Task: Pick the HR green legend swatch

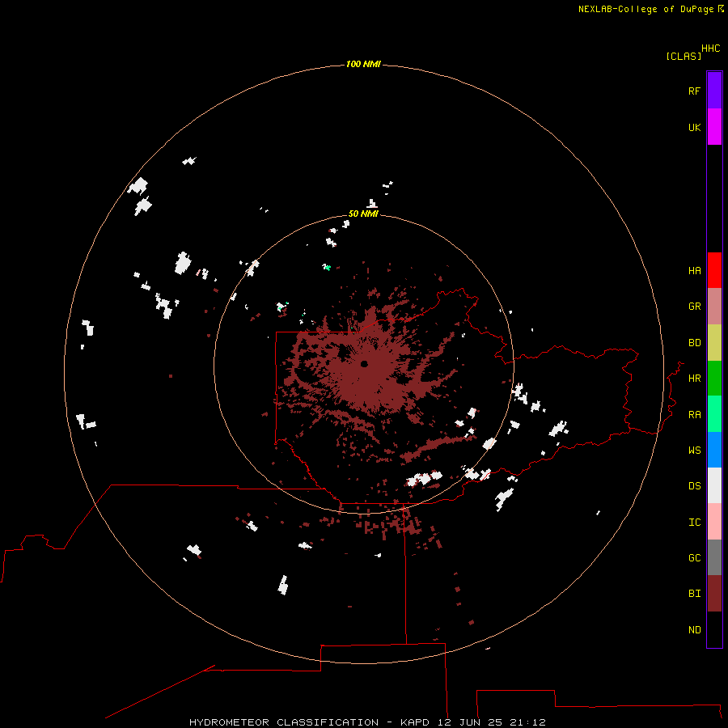Action: [x=714, y=379]
